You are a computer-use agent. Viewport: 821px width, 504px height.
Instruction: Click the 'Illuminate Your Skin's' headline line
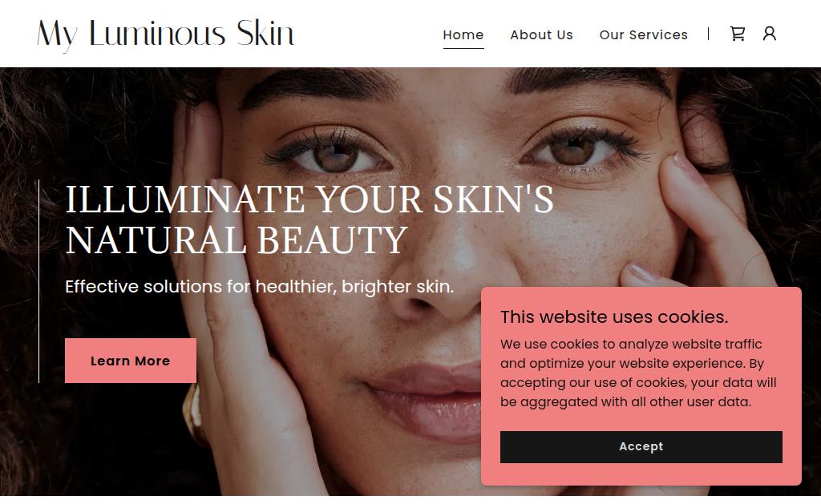point(309,200)
